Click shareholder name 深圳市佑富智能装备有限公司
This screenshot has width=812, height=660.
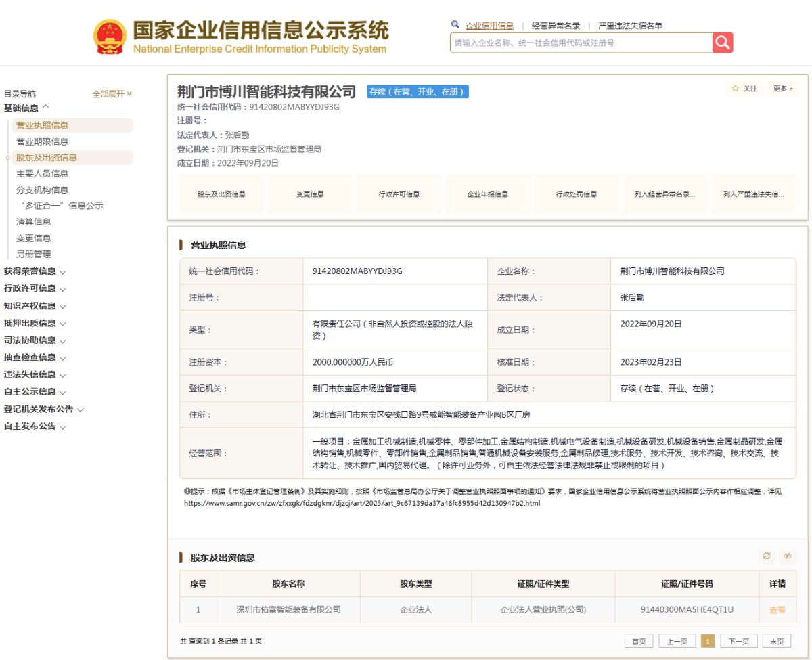(289, 610)
